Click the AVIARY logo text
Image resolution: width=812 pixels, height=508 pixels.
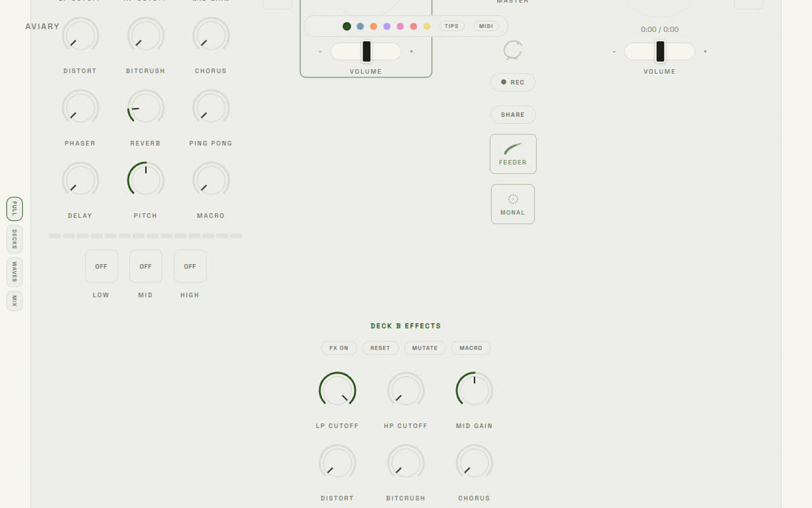[43, 26]
